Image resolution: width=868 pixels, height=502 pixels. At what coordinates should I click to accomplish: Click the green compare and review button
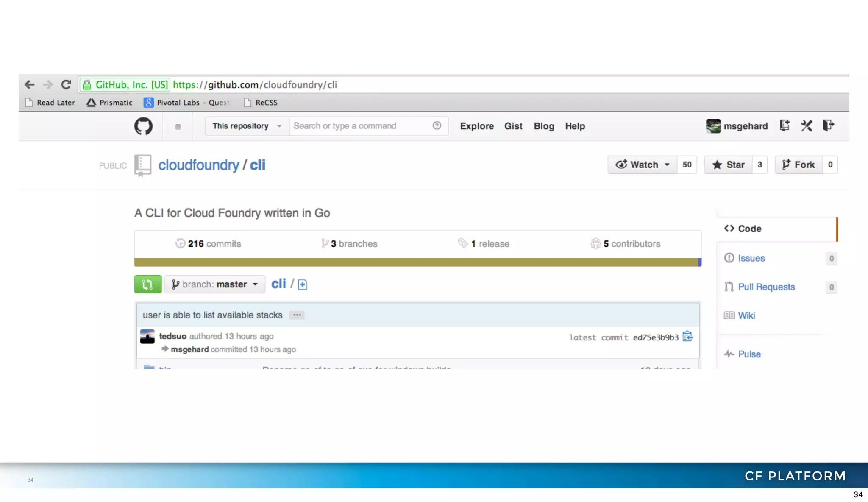click(147, 284)
